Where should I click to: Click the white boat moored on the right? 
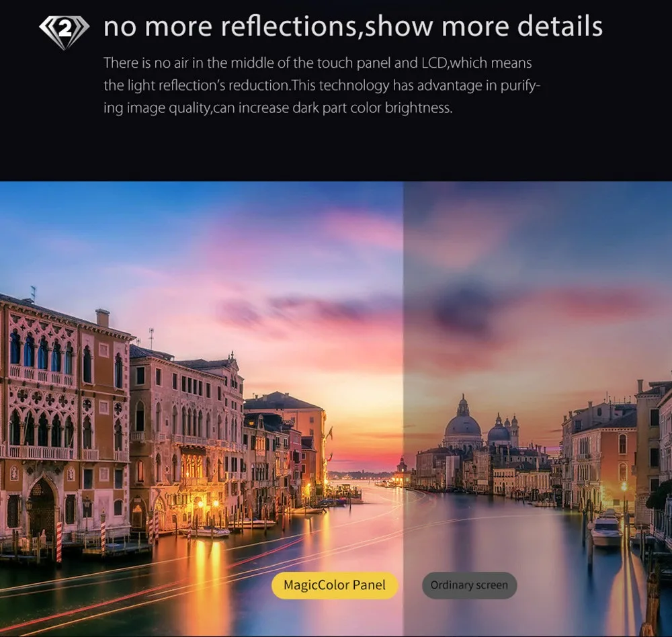tap(606, 529)
